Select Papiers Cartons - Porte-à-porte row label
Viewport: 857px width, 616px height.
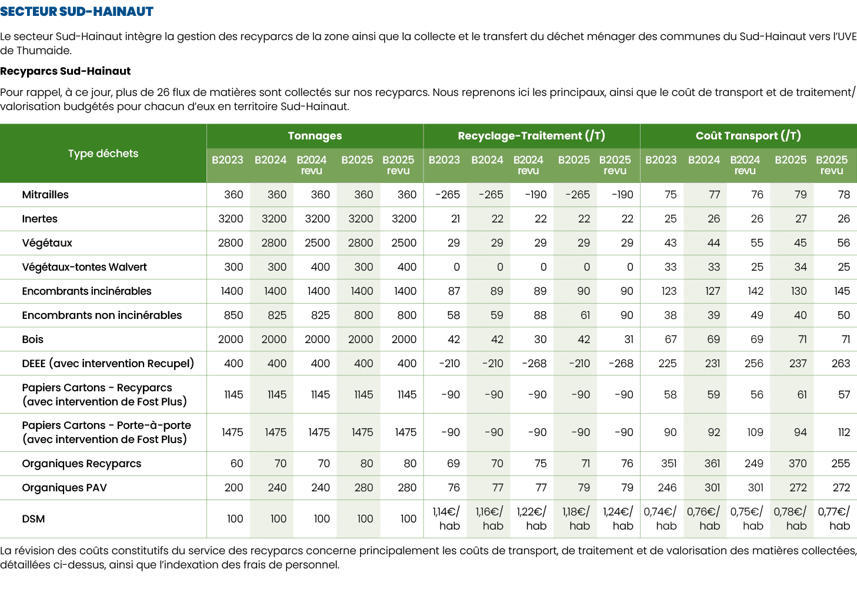click(106, 432)
